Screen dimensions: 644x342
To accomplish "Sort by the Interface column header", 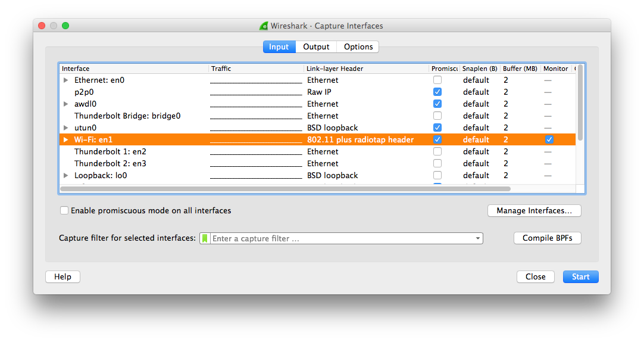I will point(134,69).
